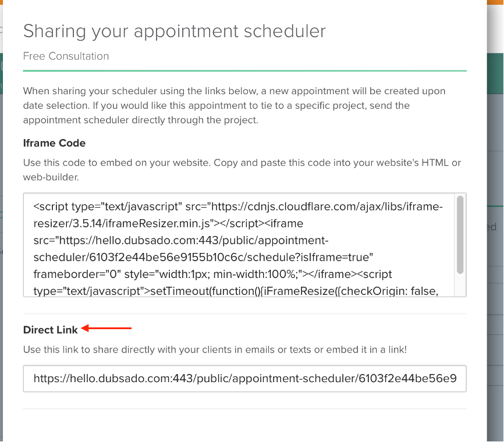The width and height of the screenshot is (504, 442).
Task: Click the scrollbar track below the thumb
Action: point(460,285)
